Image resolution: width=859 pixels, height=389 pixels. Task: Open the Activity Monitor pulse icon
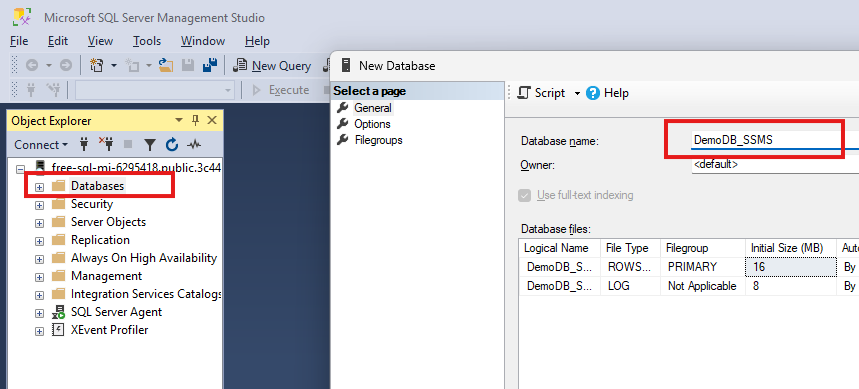pyautogui.click(x=194, y=145)
